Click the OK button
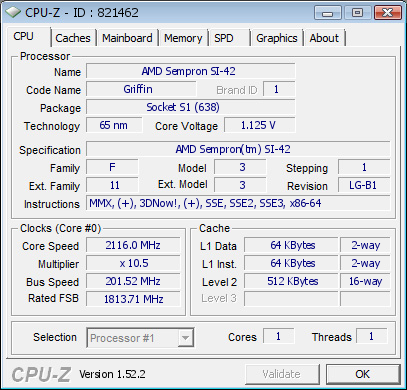407x390 pixels. click(x=363, y=374)
